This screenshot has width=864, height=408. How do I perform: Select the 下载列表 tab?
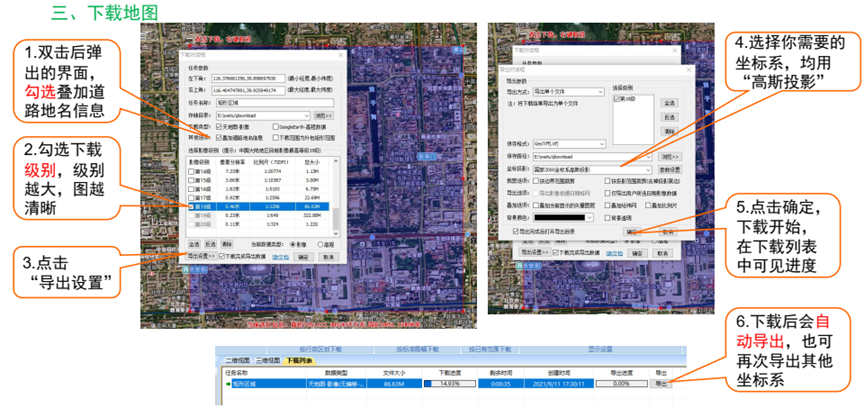click(299, 361)
